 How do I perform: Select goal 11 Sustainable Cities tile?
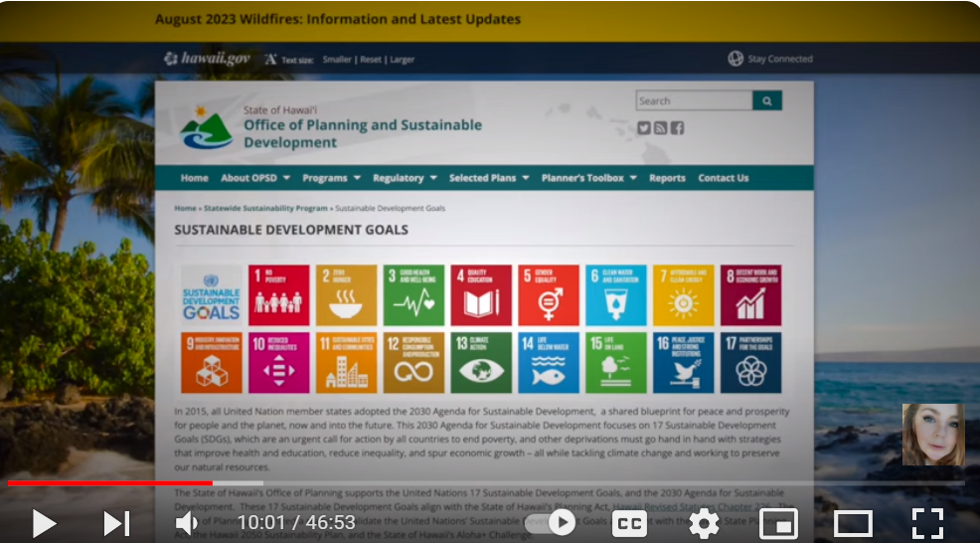346,363
